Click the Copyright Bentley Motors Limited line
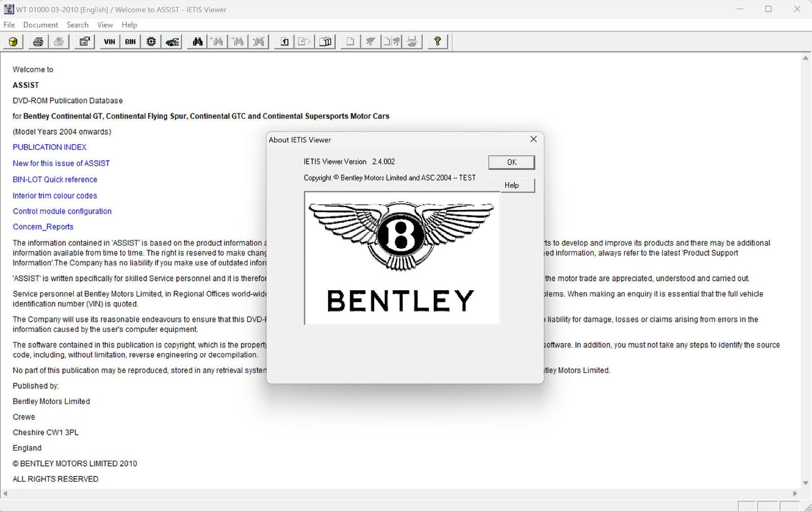This screenshot has width=812, height=512. tap(390, 177)
